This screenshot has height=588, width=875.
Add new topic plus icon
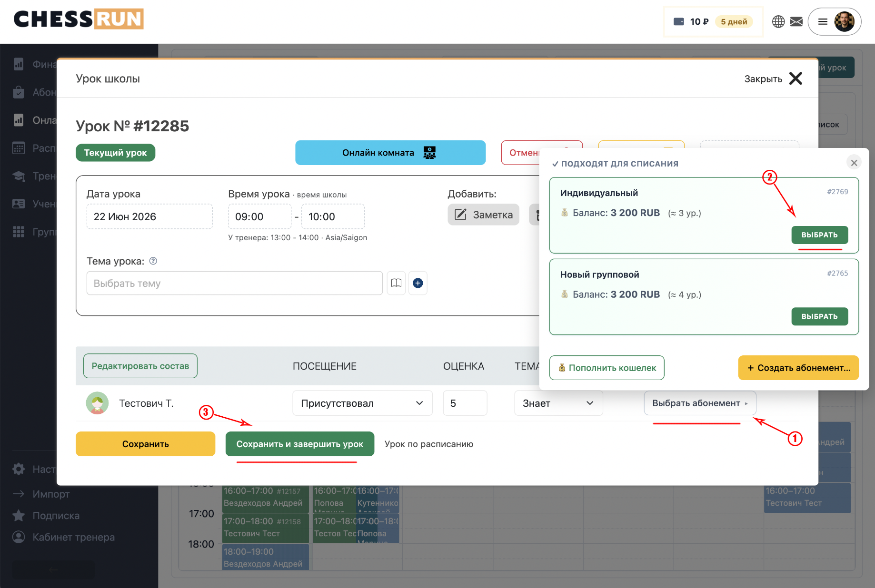coord(418,283)
